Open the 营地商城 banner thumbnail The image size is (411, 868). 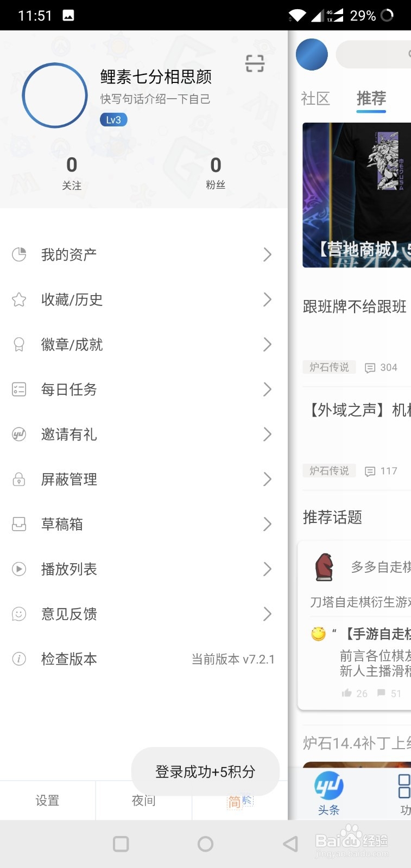pos(356,195)
